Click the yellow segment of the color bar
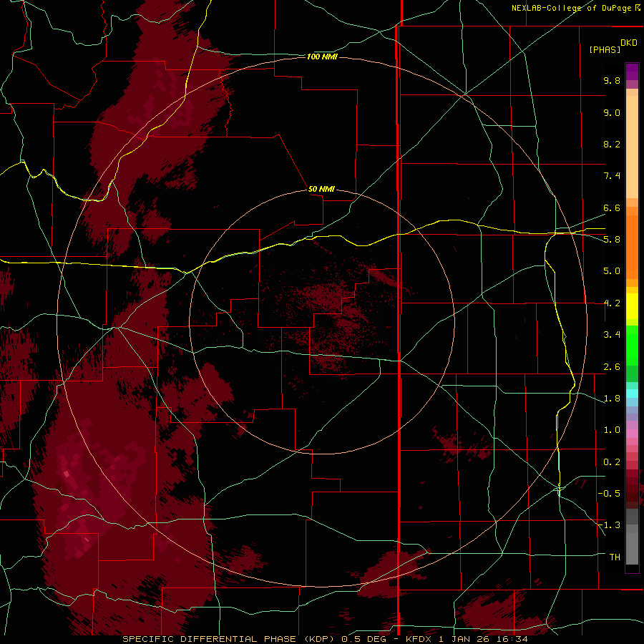 (x=632, y=306)
